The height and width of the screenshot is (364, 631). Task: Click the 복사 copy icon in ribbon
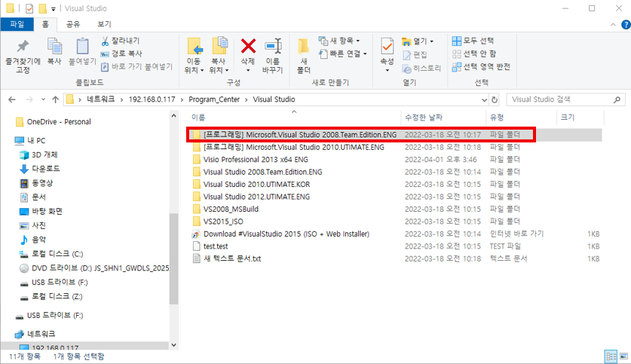(54, 47)
